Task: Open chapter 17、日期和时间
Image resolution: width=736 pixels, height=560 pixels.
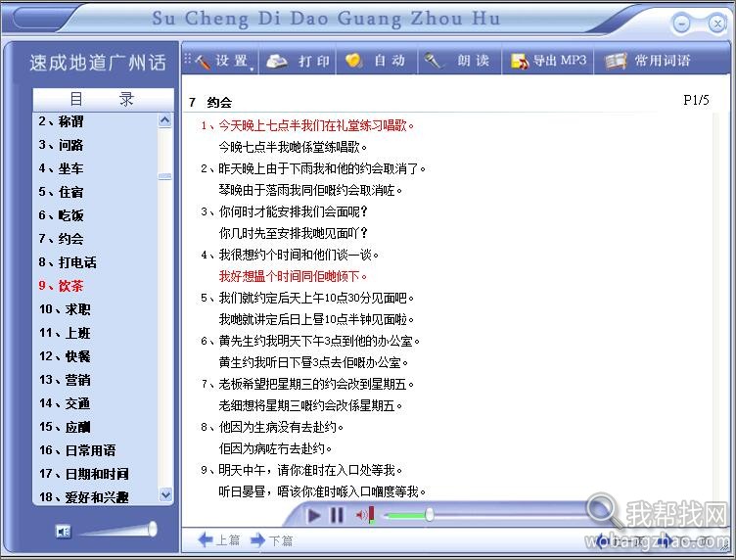Action: (84, 474)
